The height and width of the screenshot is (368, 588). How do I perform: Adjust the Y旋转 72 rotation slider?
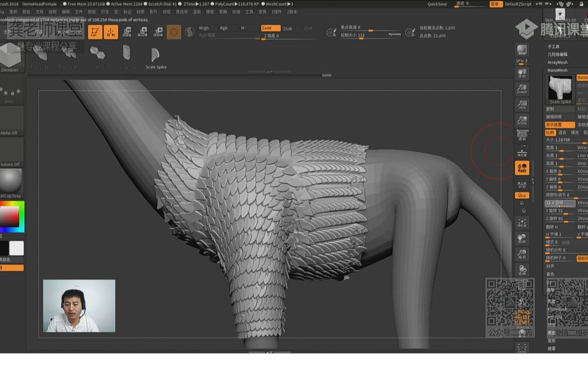tap(554, 210)
